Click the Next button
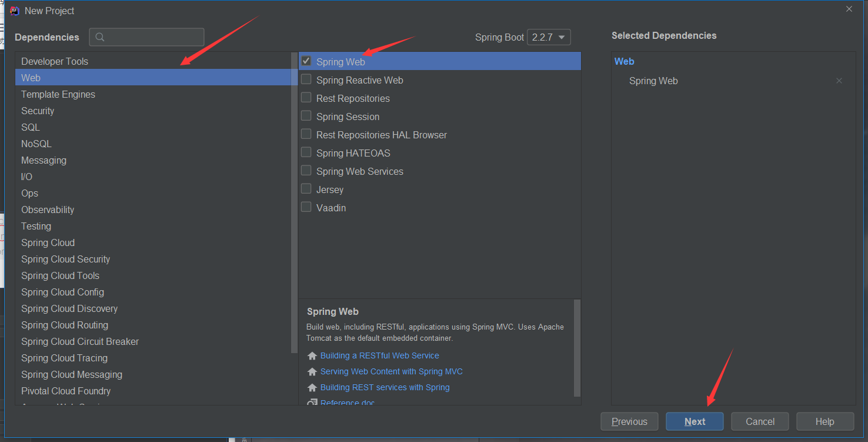This screenshot has height=442, width=868. tap(695, 421)
